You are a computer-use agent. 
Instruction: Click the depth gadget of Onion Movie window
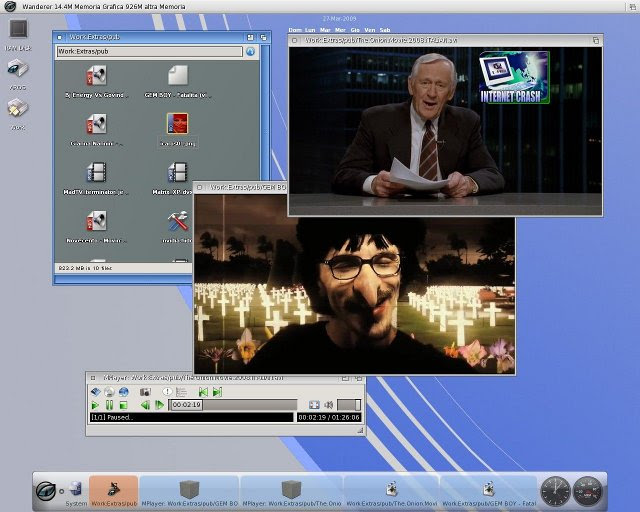coord(596,40)
